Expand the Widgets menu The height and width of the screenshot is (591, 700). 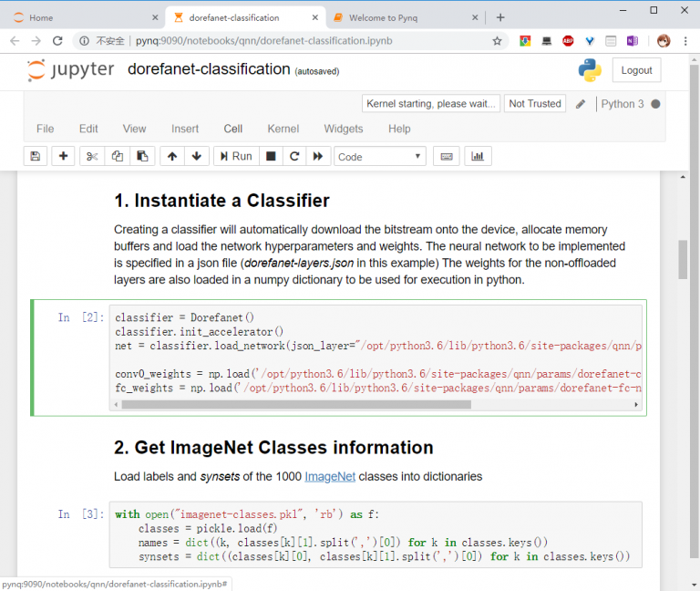point(344,129)
